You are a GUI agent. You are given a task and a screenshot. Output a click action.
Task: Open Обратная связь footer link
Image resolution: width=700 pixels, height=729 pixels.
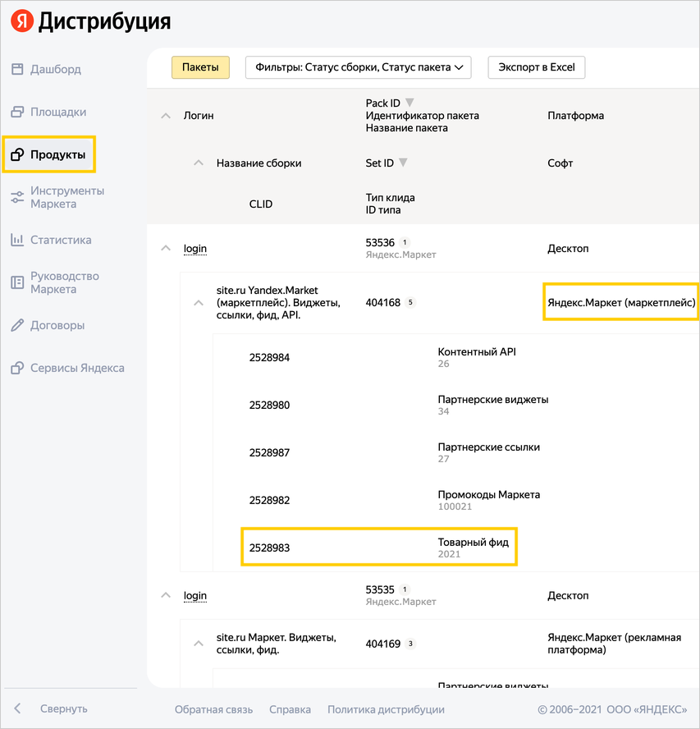coord(214,709)
